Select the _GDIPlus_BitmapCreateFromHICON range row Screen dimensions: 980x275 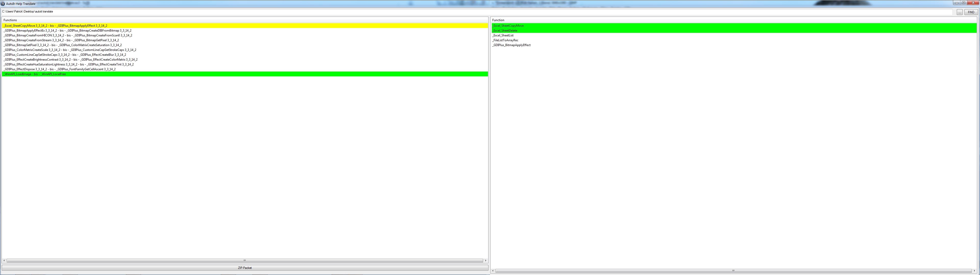[68, 35]
